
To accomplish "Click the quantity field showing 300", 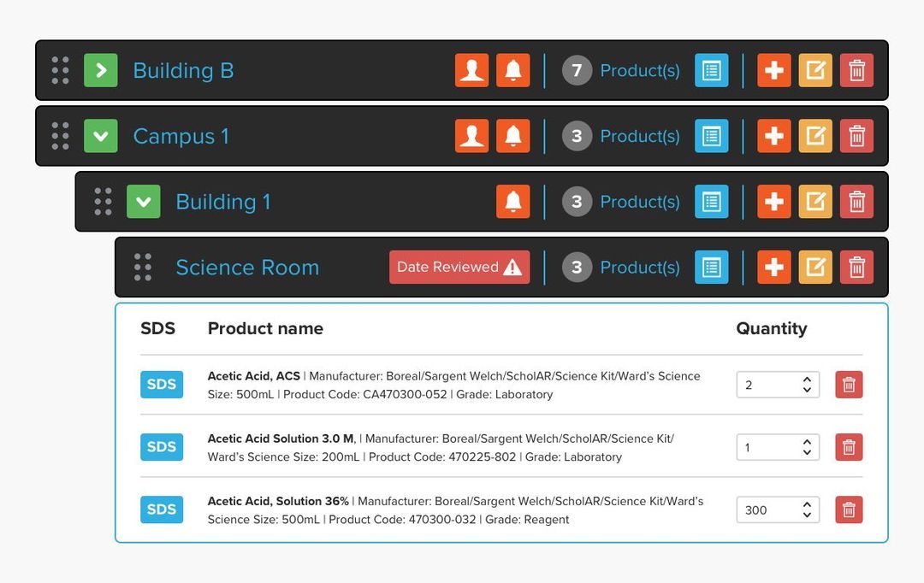I will coord(766,509).
